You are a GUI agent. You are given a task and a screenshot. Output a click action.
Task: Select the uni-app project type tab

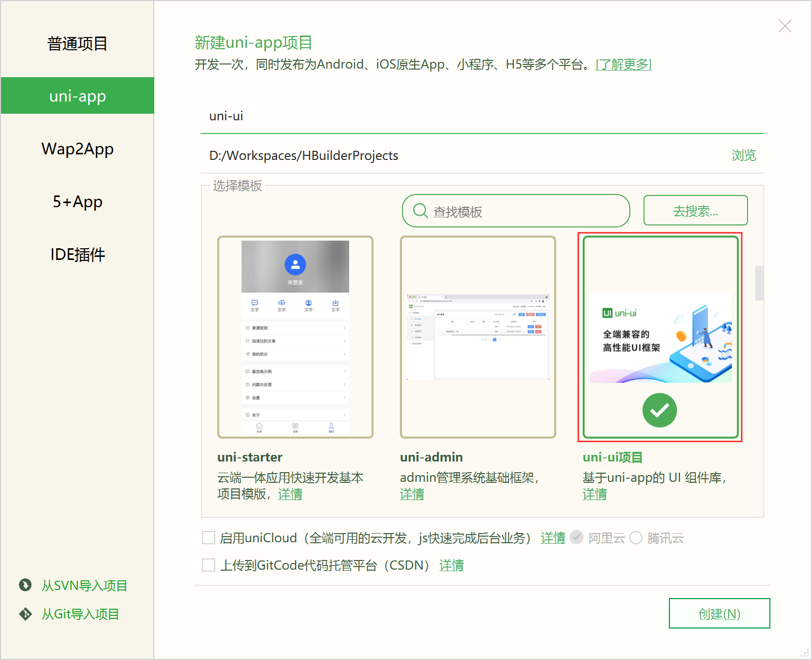click(x=77, y=95)
